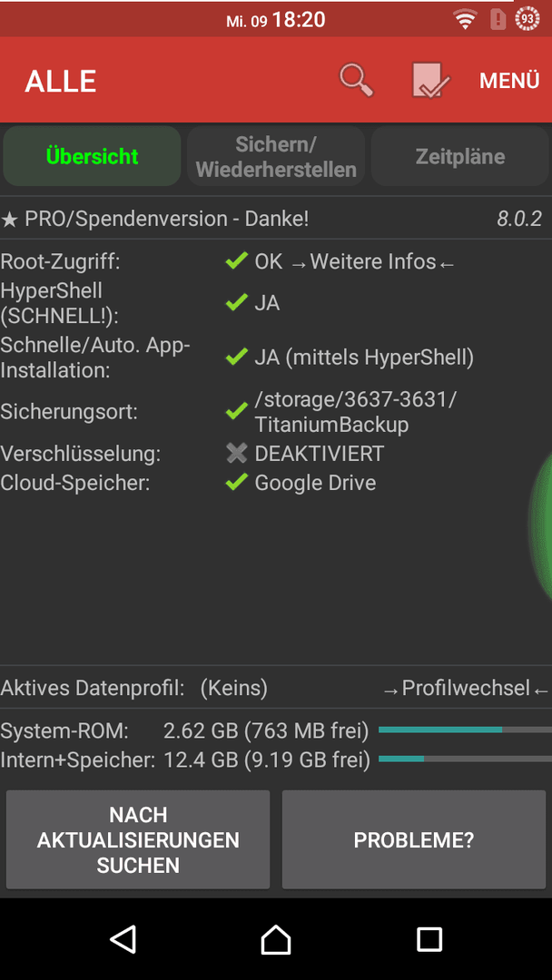This screenshot has width=552, height=980.
Task: Switch to the Zeitpläne tab
Action: click(x=460, y=156)
